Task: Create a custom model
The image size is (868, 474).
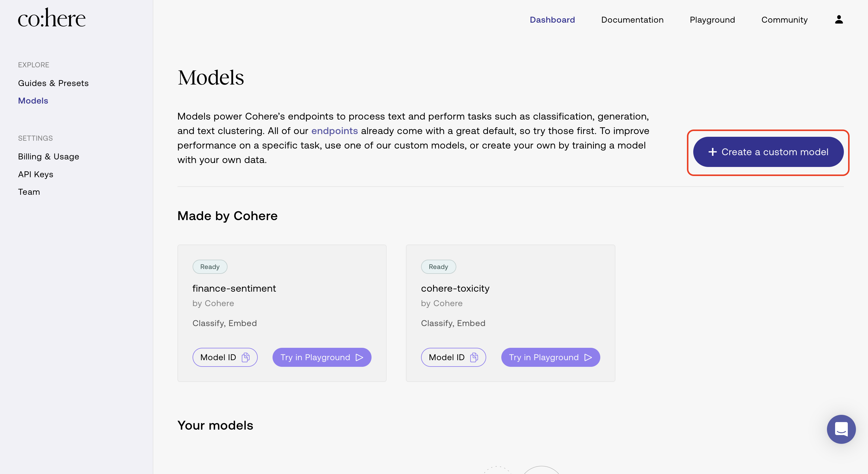Action: (768, 152)
